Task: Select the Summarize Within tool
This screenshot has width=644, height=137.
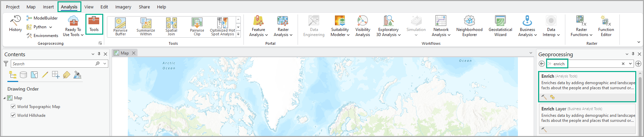Action: pos(146,27)
